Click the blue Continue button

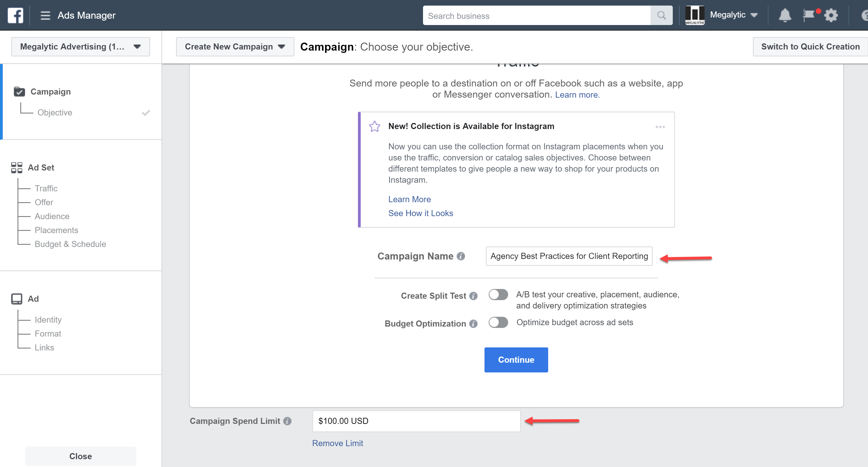pyautogui.click(x=516, y=360)
